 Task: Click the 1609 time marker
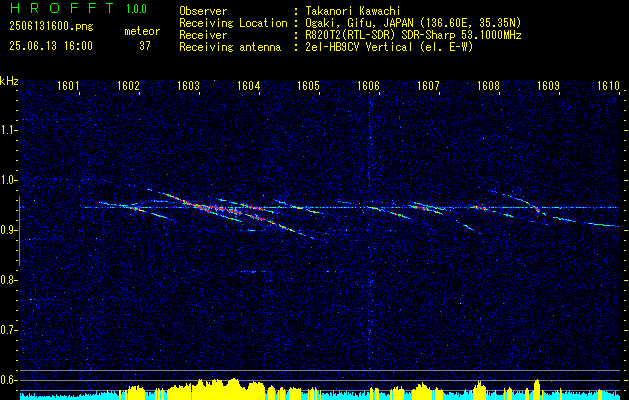(x=548, y=85)
